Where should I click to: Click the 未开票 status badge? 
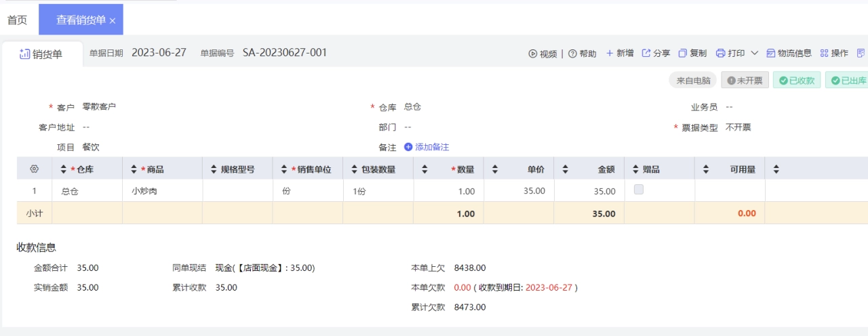pyautogui.click(x=745, y=80)
